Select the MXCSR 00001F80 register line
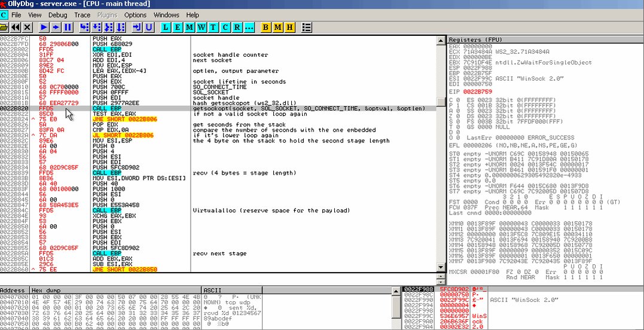 (x=526, y=272)
